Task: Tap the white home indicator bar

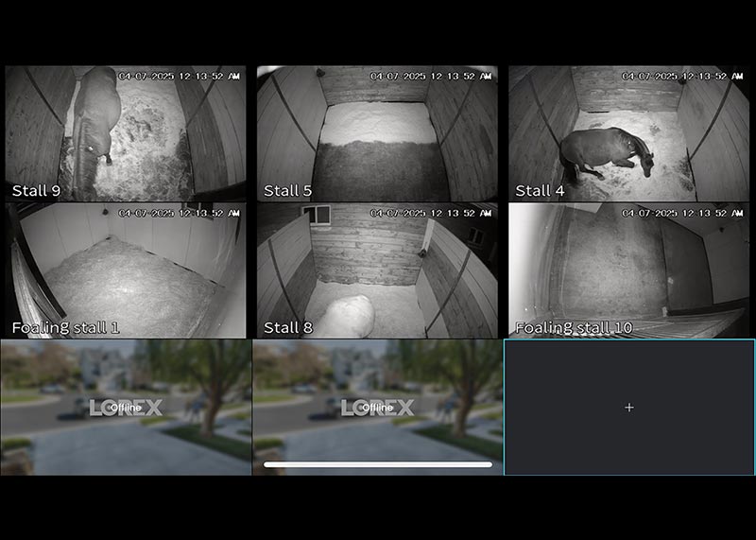Action: click(x=377, y=464)
